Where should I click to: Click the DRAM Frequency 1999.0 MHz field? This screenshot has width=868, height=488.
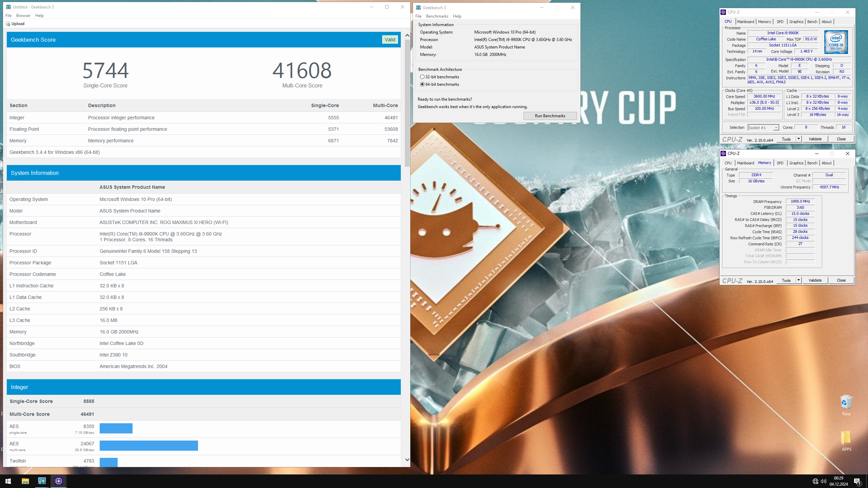point(800,201)
